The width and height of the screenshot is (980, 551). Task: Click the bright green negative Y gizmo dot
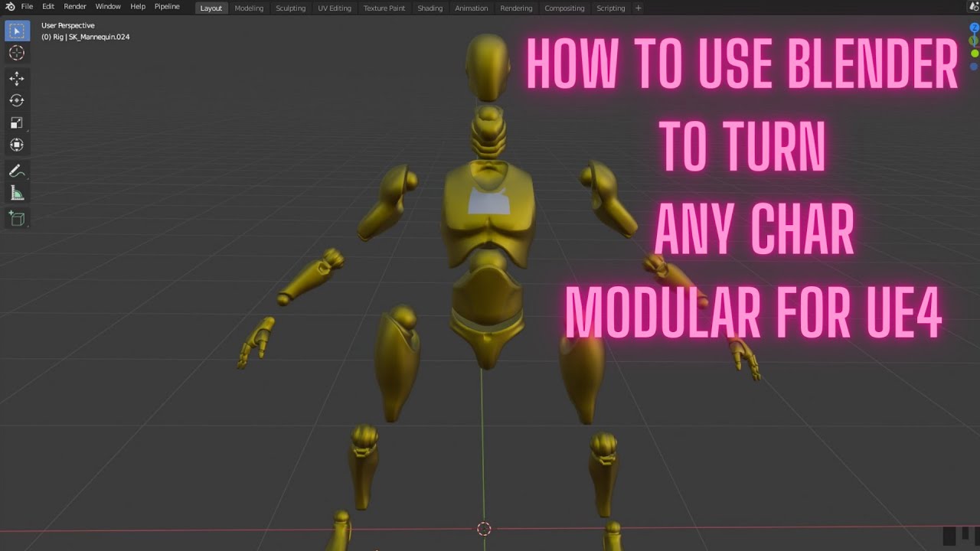975,54
